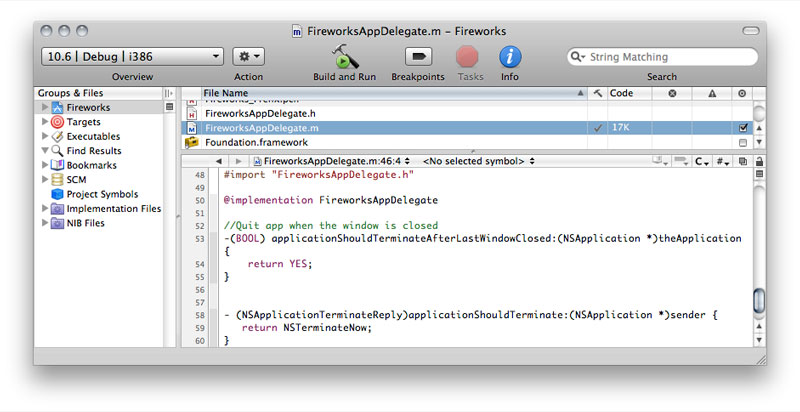Open the Action gear dropdown menu
This screenshot has width=800, height=412.
pos(249,57)
